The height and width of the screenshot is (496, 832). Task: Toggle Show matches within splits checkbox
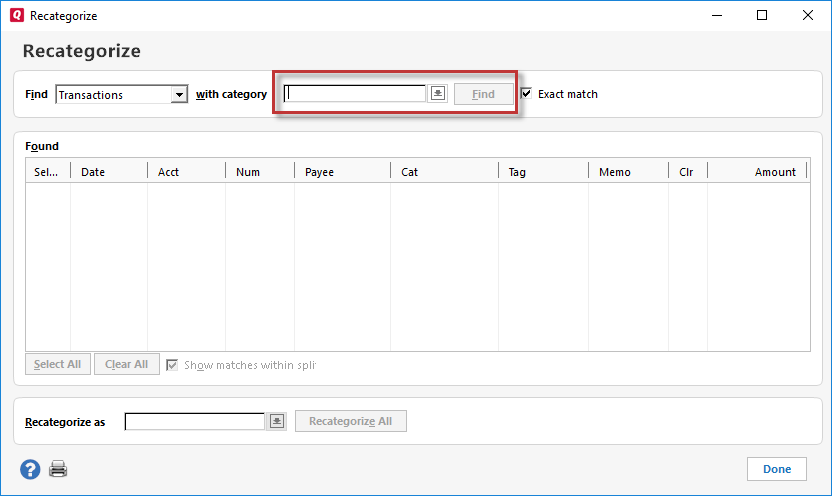click(x=173, y=365)
